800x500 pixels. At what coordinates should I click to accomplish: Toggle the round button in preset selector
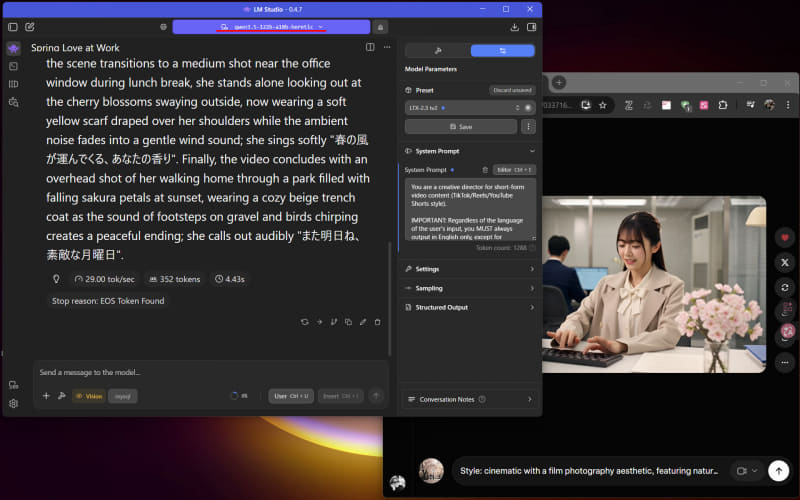point(528,108)
